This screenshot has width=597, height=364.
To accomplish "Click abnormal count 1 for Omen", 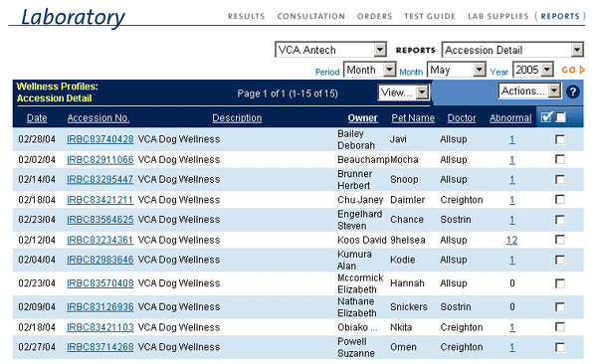I will click(x=512, y=347).
